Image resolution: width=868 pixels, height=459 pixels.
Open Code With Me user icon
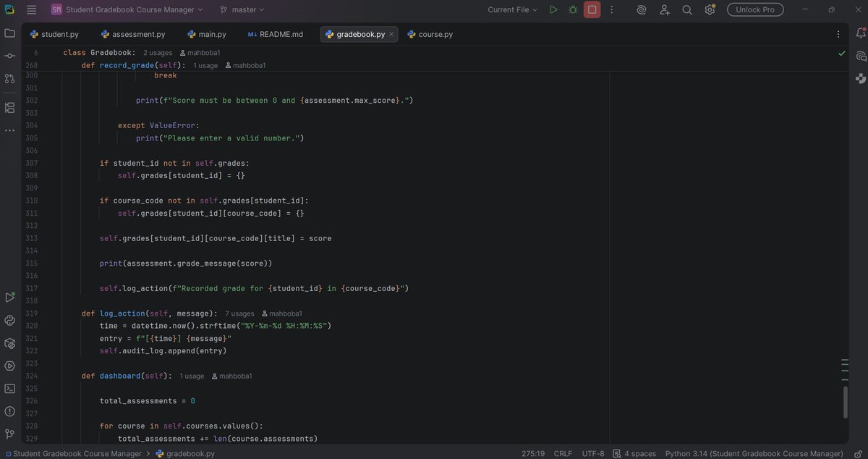click(664, 9)
